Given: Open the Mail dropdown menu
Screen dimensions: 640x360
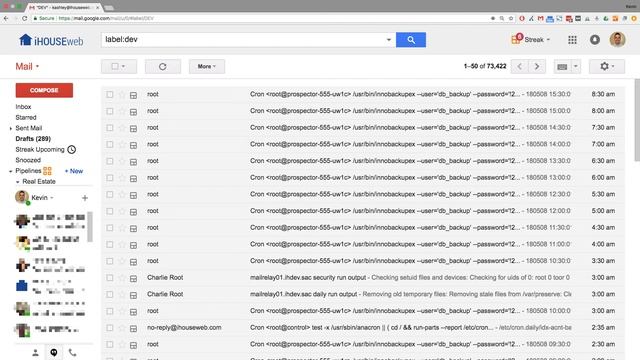Looking at the screenshot, I should (x=27, y=67).
